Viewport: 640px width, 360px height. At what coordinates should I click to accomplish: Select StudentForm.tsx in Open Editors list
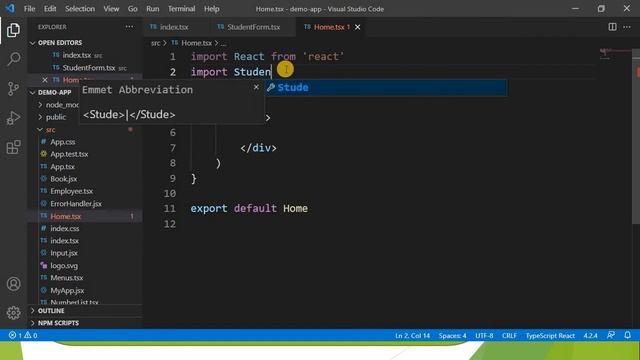[85, 67]
